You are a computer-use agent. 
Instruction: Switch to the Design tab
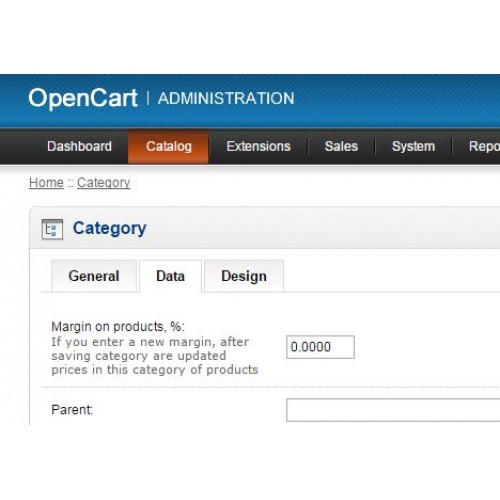point(244,276)
